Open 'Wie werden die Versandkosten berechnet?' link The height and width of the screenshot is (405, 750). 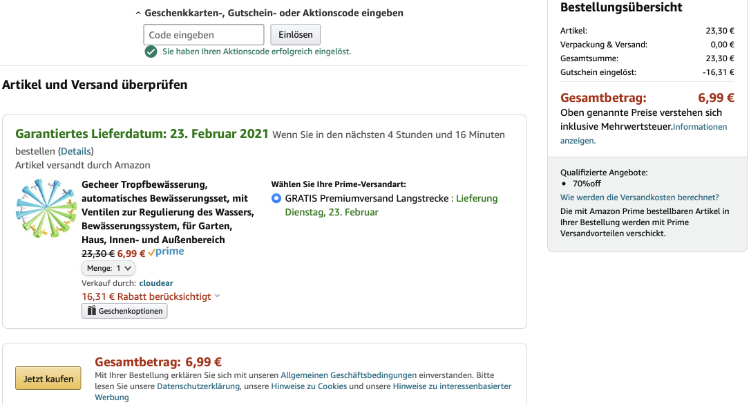(x=639, y=197)
